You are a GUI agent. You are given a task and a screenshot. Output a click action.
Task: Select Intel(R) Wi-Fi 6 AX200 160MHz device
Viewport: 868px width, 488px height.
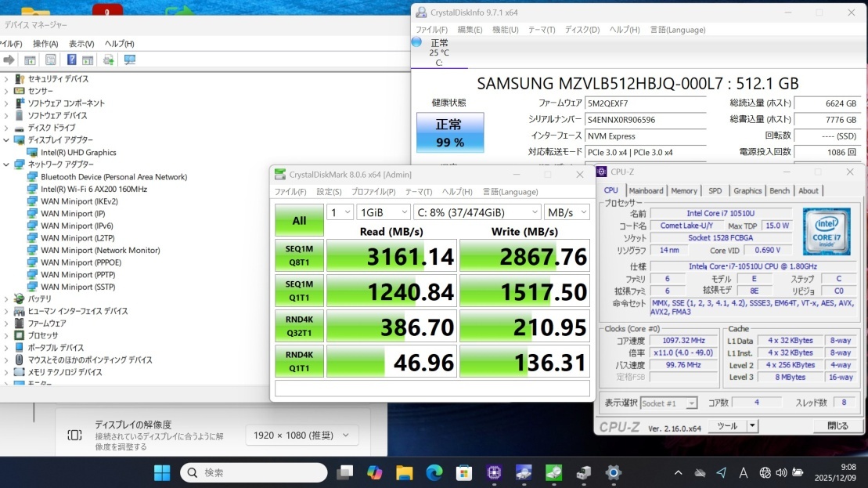[x=94, y=189]
